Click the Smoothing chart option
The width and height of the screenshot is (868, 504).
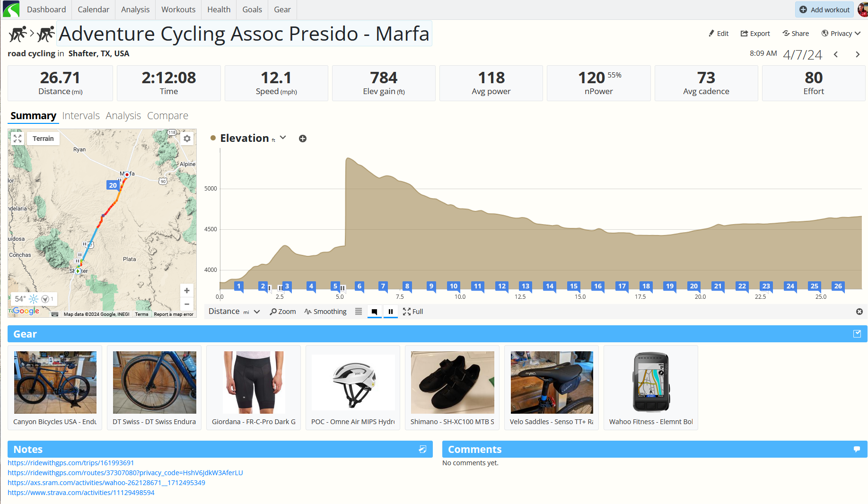[325, 312]
